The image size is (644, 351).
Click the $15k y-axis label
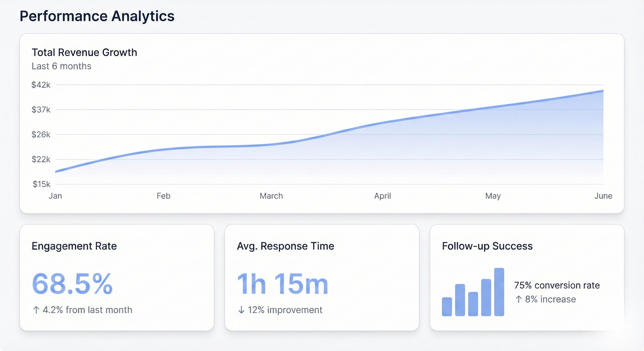[41, 184]
